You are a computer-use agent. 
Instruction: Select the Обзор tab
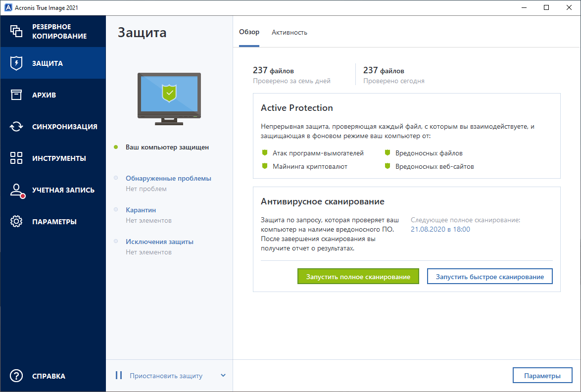point(250,32)
